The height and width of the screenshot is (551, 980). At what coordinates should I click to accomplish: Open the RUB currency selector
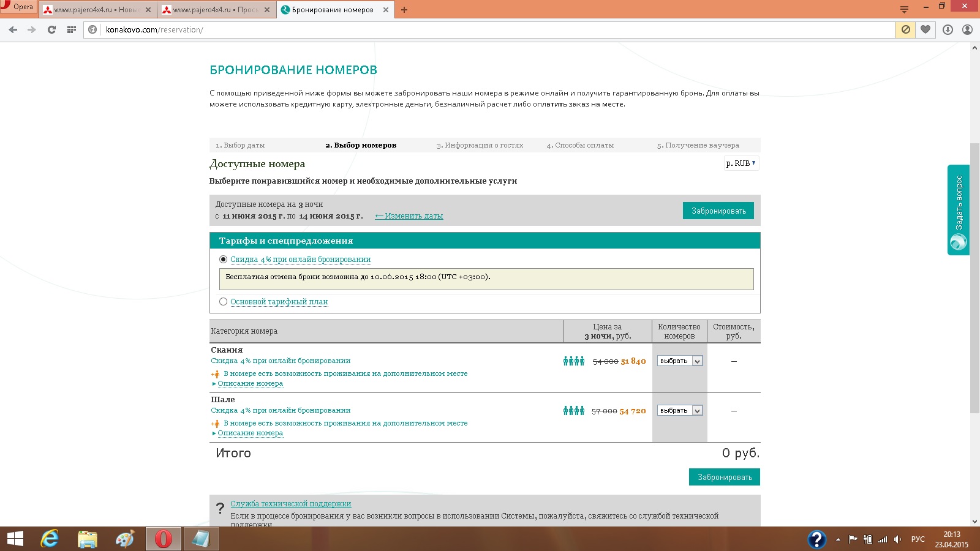pyautogui.click(x=741, y=163)
